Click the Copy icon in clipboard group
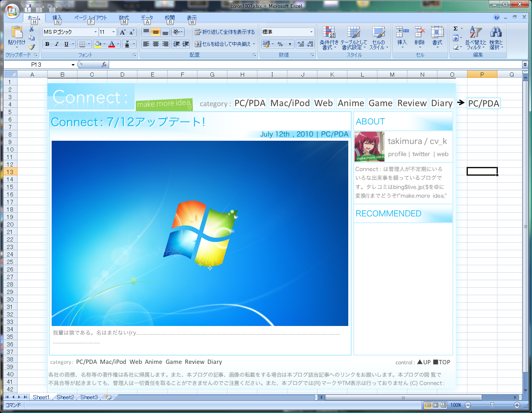This screenshot has width=532, height=413. [32, 38]
